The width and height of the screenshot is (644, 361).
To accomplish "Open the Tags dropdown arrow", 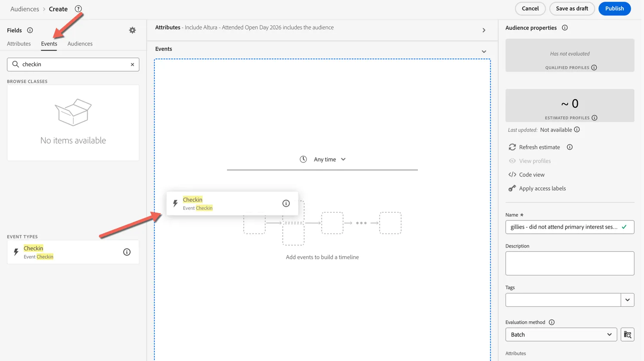I will (628, 300).
